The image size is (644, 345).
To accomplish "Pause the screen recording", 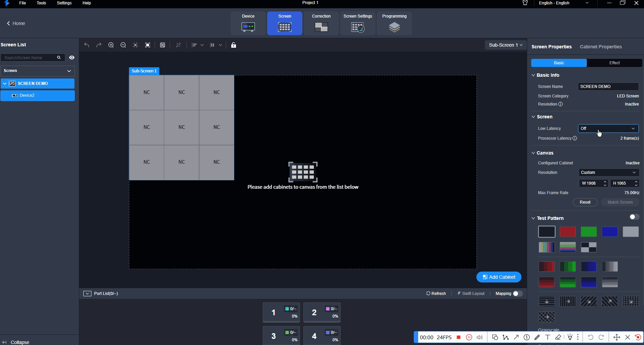I will (x=469, y=337).
